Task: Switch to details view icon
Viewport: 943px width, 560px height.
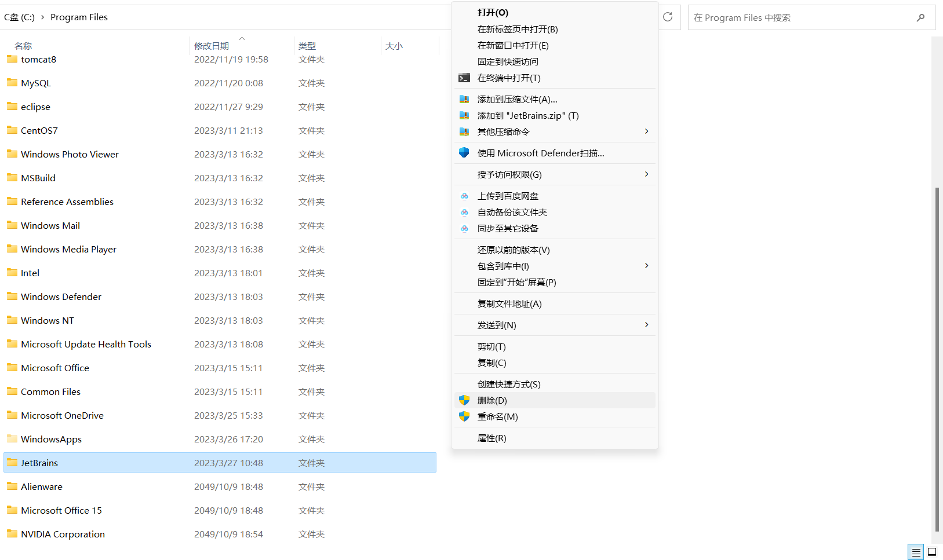Action: (916, 552)
